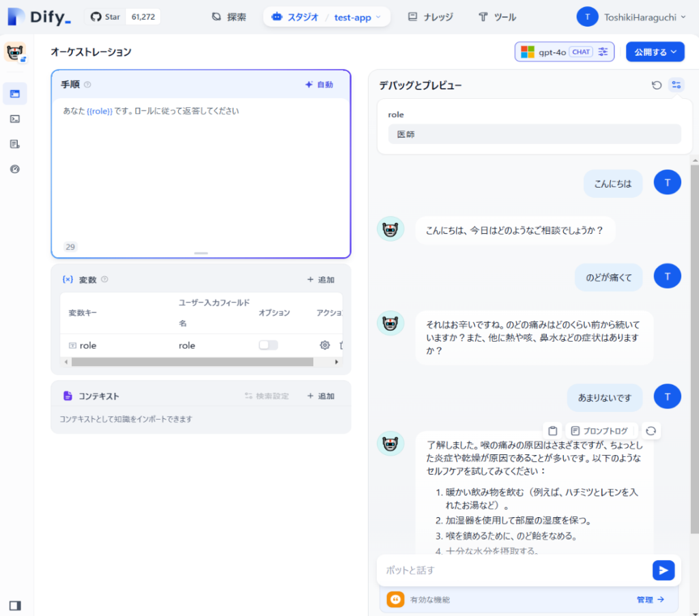Screen dimensions: 699x616
Task: Click the {{role}} variable in prompt
Action: 100,111
